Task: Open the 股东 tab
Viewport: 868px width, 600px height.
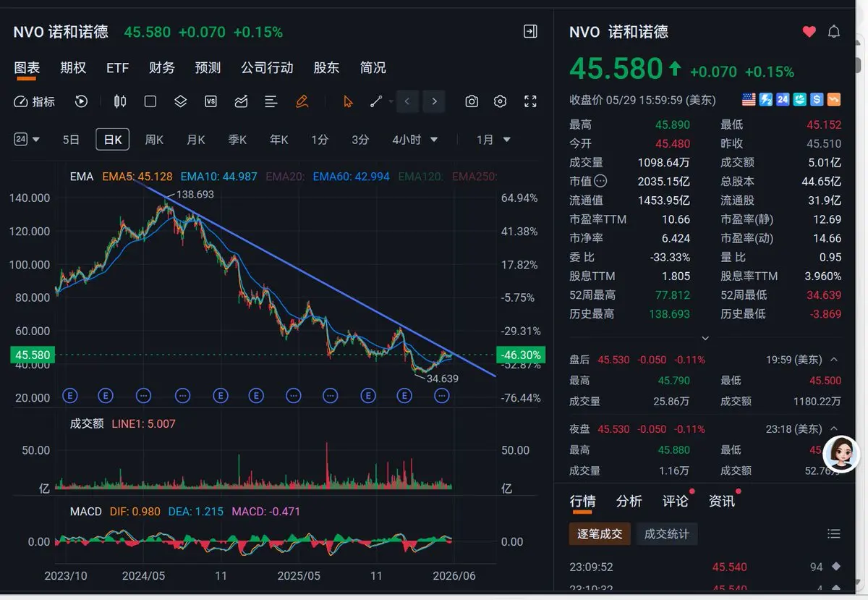Action: [x=326, y=68]
